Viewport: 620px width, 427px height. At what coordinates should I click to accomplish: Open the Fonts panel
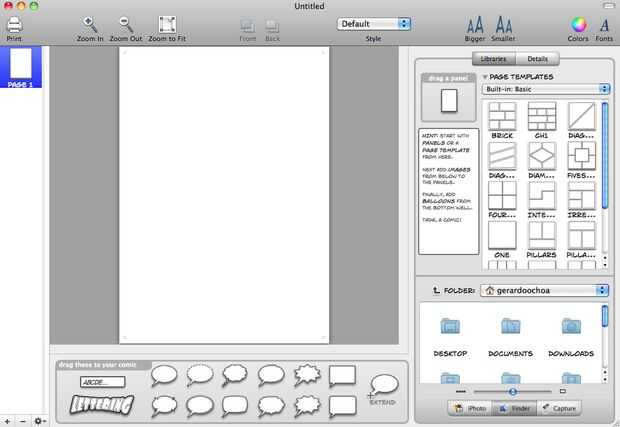(604, 25)
